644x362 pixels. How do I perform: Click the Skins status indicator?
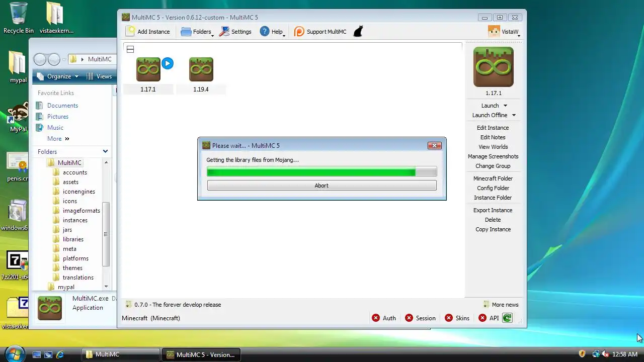pyautogui.click(x=457, y=318)
